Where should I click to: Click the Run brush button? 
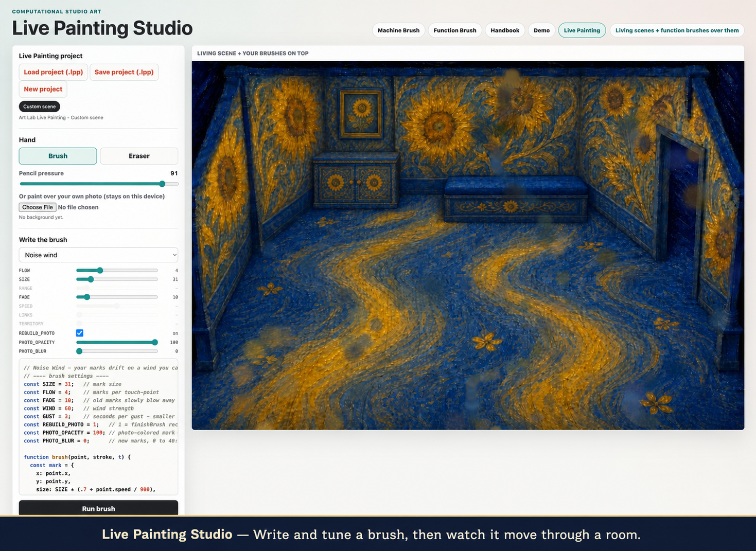(98, 508)
